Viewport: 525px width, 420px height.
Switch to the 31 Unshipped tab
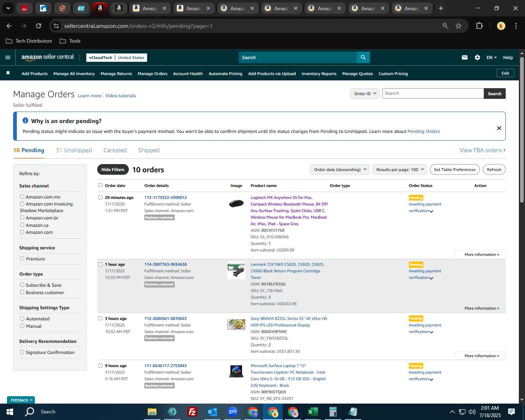tap(74, 150)
